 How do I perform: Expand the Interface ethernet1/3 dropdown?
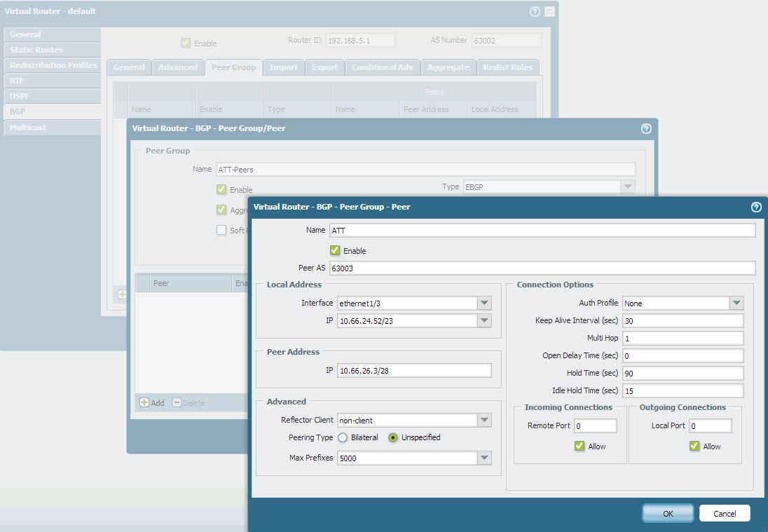click(484, 303)
